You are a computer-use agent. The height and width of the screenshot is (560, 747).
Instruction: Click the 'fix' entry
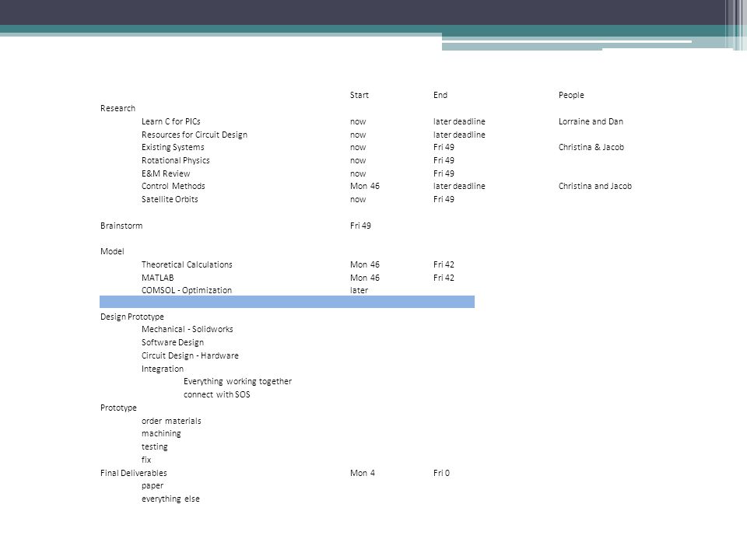(146, 460)
